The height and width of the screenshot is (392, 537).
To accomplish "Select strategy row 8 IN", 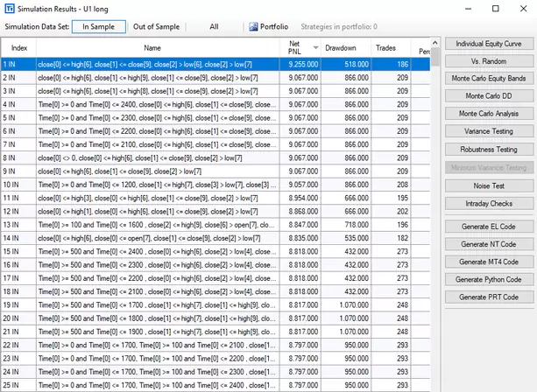I will (x=216, y=158).
